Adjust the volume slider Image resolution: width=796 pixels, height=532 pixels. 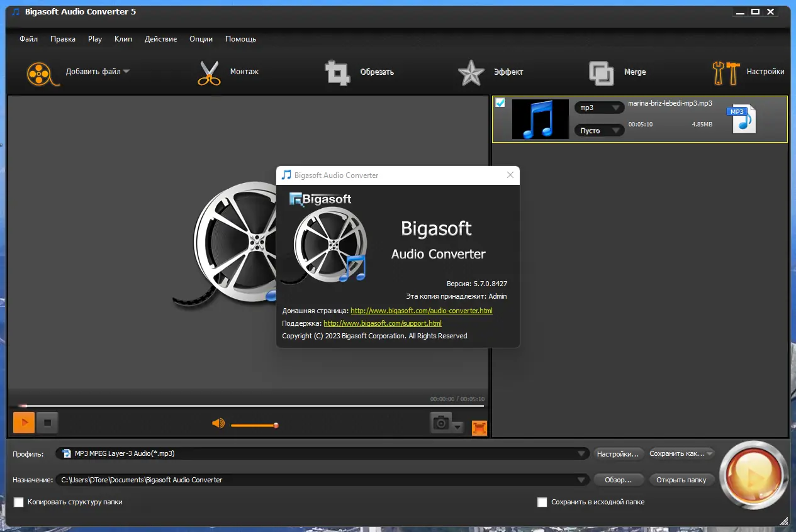click(275, 425)
